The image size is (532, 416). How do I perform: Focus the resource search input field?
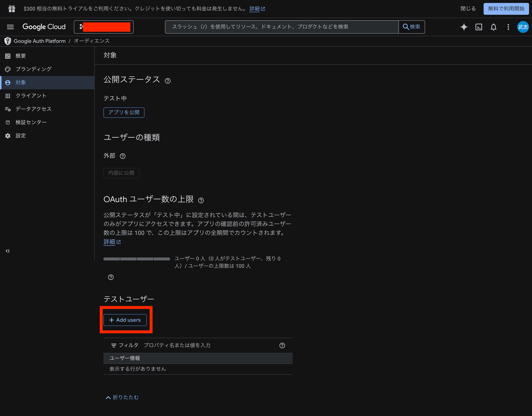pyautogui.click(x=282, y=27)
